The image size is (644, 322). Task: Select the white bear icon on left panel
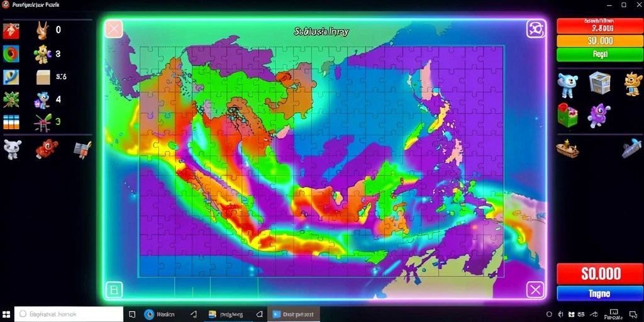click(12, 149)
